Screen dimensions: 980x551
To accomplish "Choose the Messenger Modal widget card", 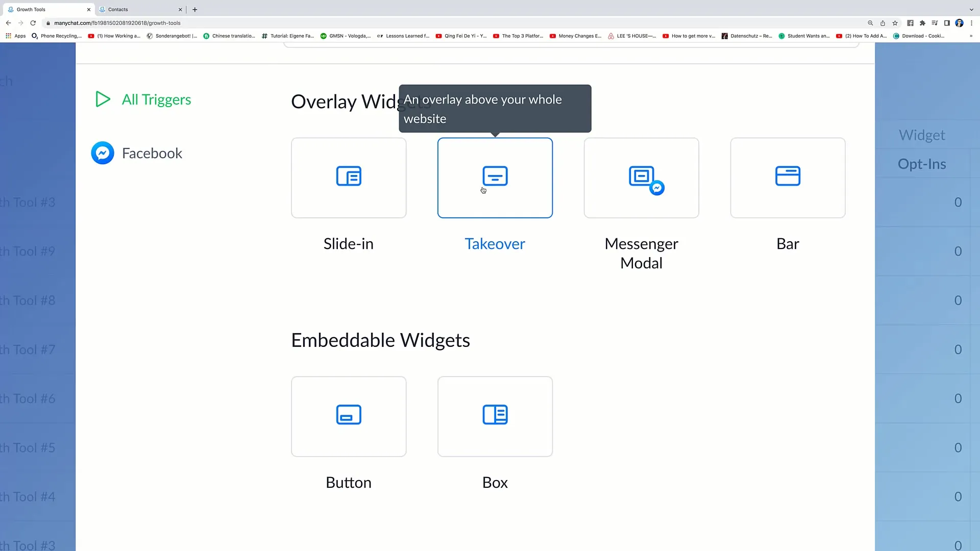I will [641, 178].
